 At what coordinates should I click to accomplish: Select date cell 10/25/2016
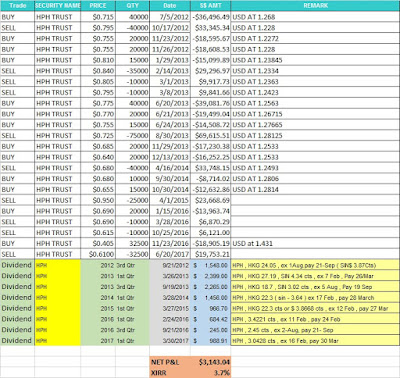point(170,233)
